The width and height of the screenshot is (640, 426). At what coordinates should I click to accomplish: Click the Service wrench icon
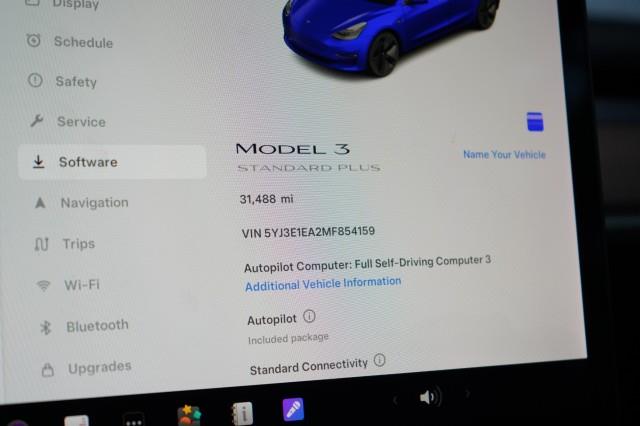pos(37,121)
